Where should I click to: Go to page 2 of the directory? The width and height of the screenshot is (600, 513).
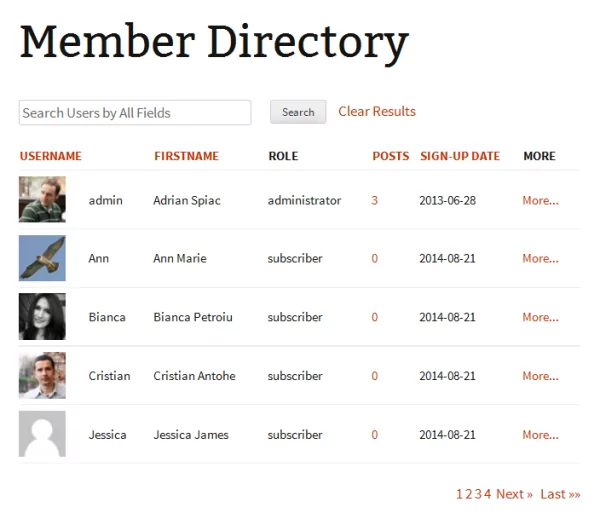[468, 494]
